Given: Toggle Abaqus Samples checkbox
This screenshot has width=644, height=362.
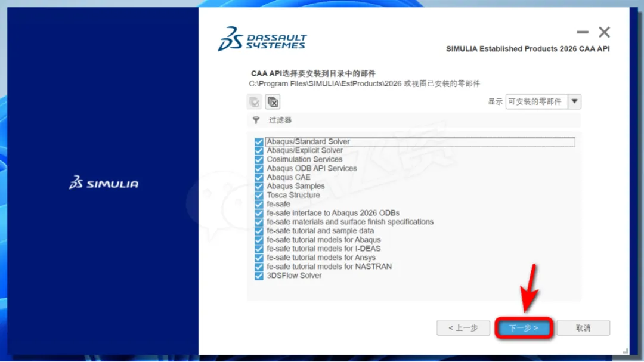Looking at the screenshot, I should [x=259, y=186].
